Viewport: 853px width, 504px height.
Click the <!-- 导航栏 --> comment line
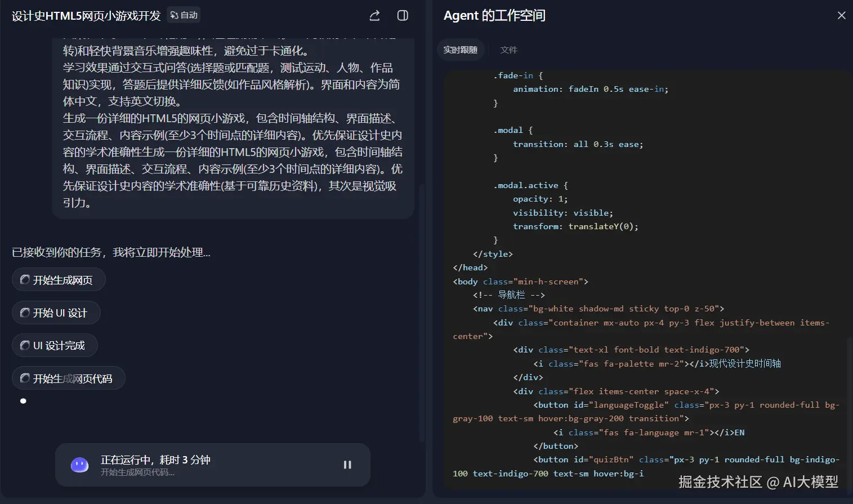click(x=509, y=295)
